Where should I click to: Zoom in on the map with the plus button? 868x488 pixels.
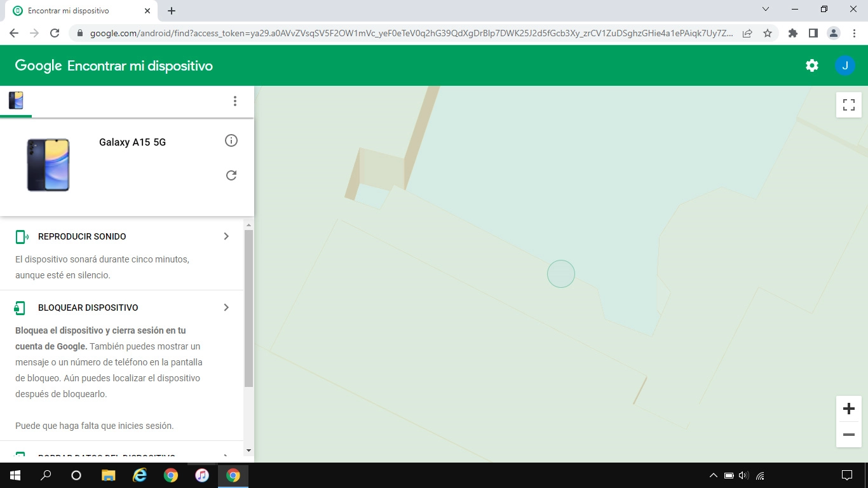coord(848,409)
